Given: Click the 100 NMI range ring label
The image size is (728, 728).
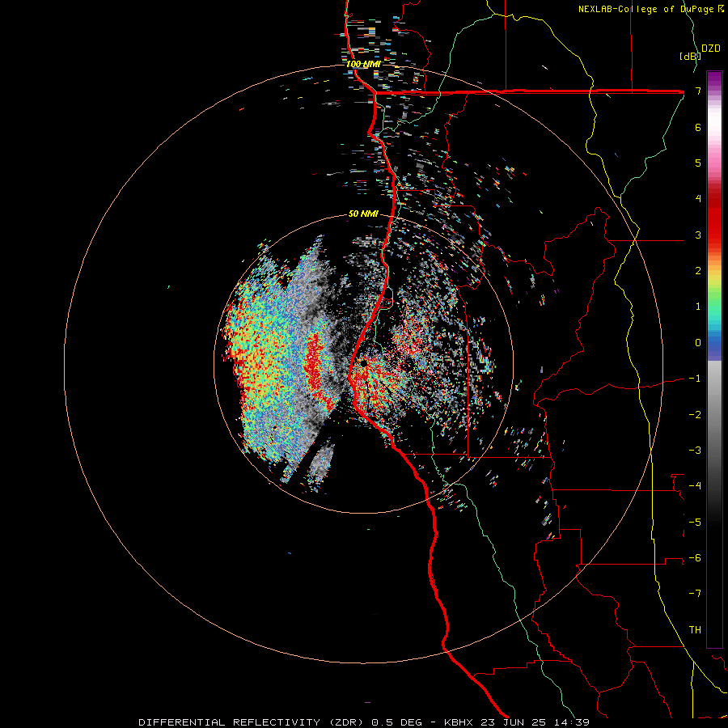Looking at the screenshot, I should [363, 64].
